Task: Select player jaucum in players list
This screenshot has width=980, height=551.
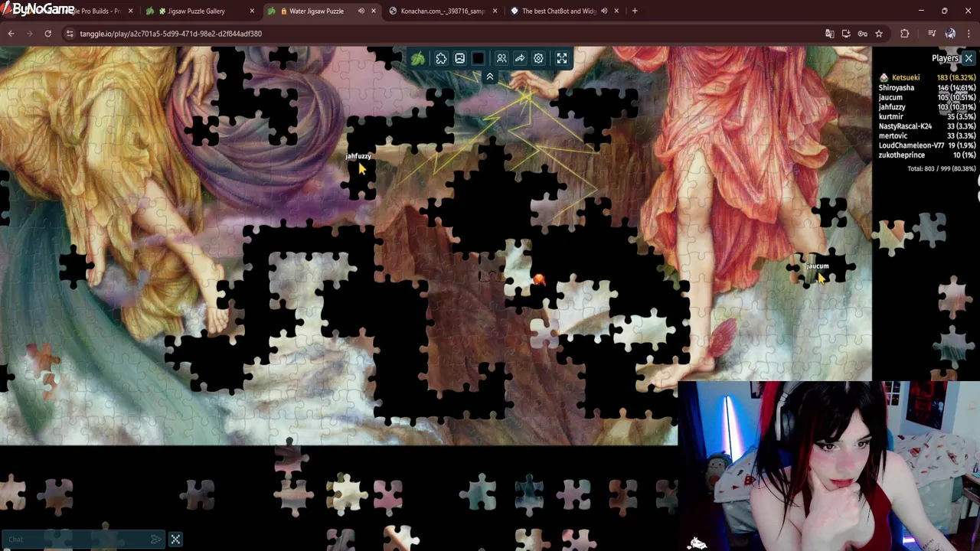Action: (890, 98)
